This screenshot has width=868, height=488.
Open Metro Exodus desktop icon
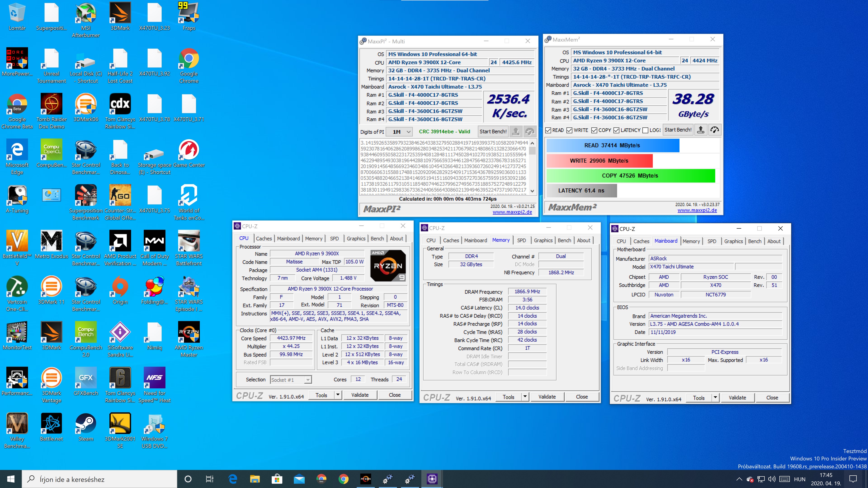[51, 245]
